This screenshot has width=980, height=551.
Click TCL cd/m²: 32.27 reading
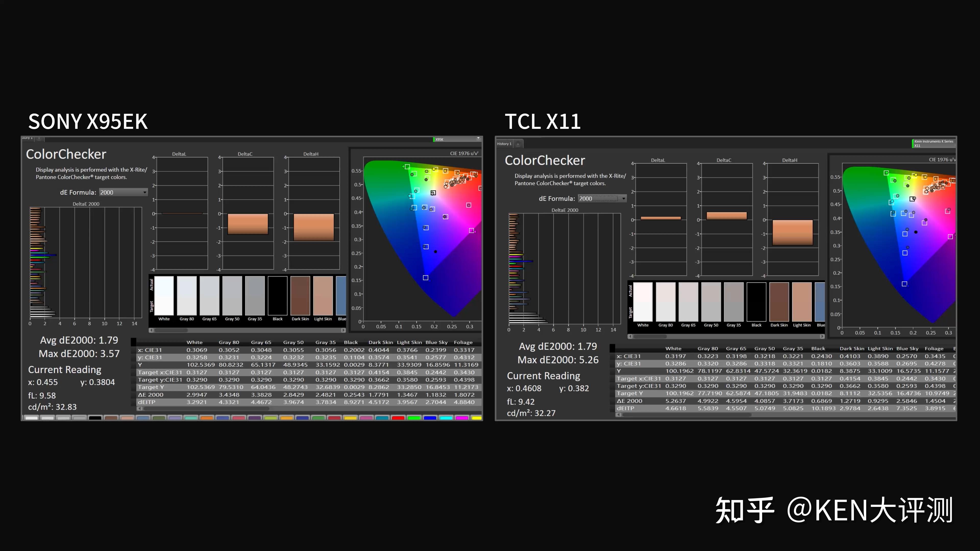[531, 413]
